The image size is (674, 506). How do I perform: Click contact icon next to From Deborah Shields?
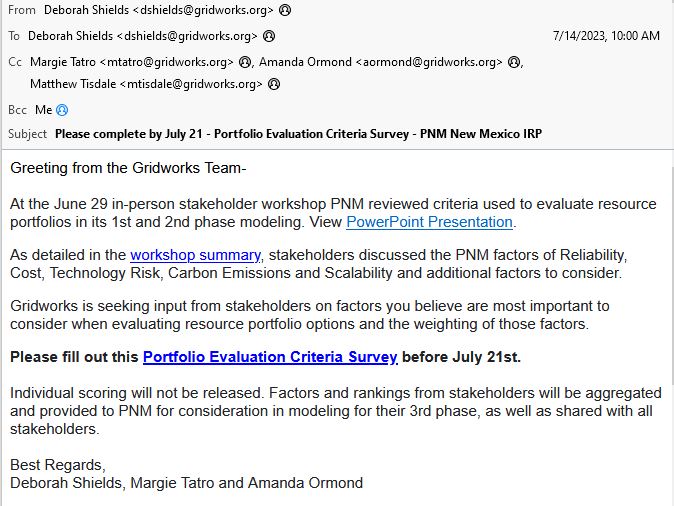tap(285, 10)
